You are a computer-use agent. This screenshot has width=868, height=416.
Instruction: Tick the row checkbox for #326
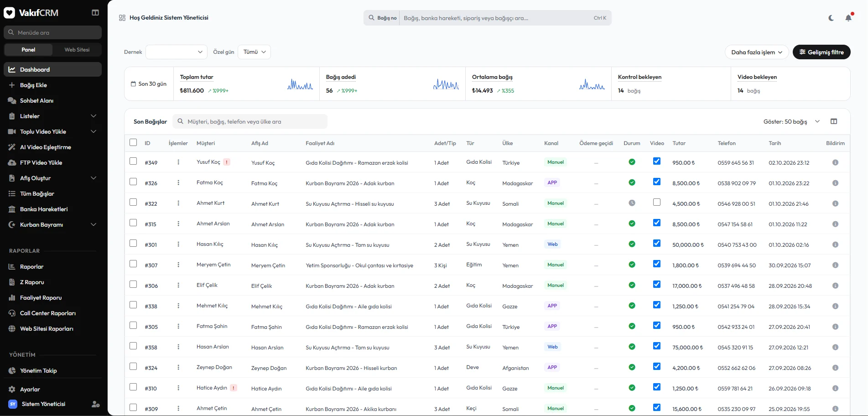click(133, 182)
